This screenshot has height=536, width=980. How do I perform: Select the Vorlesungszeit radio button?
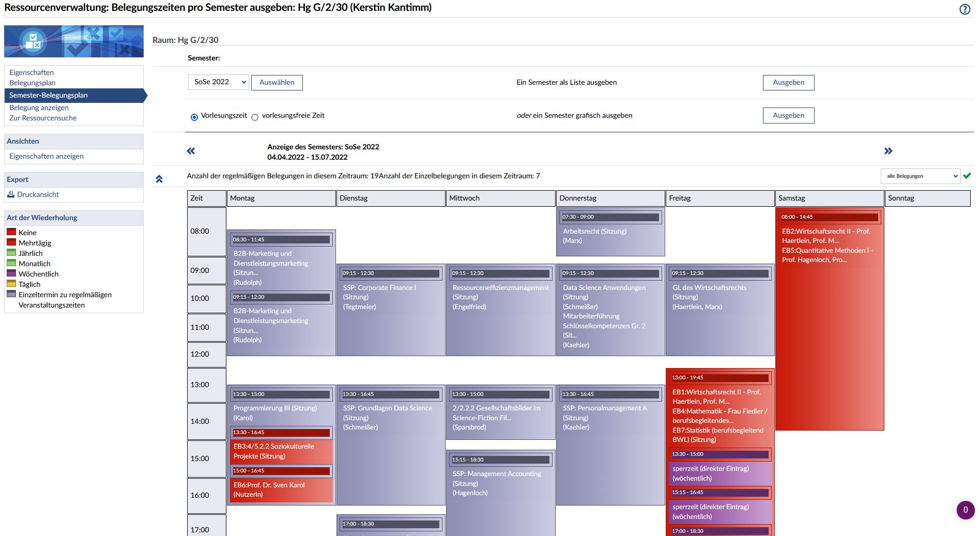point(194,117)
